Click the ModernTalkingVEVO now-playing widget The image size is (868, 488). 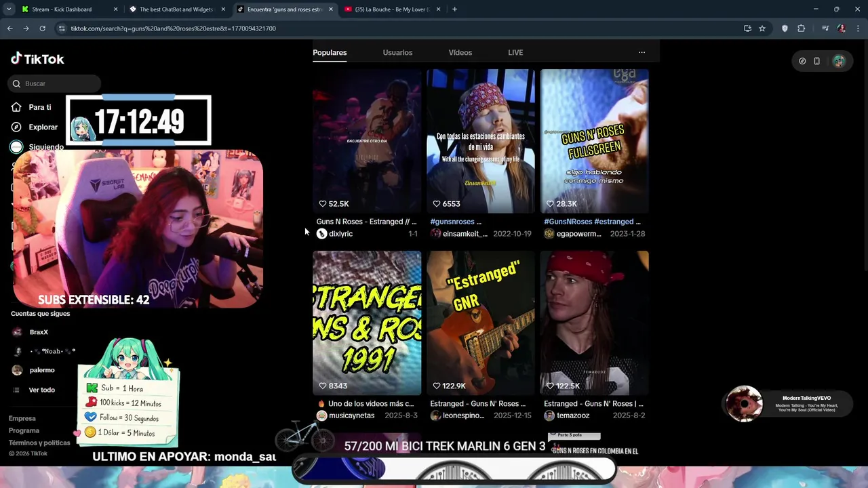[787, 404]
